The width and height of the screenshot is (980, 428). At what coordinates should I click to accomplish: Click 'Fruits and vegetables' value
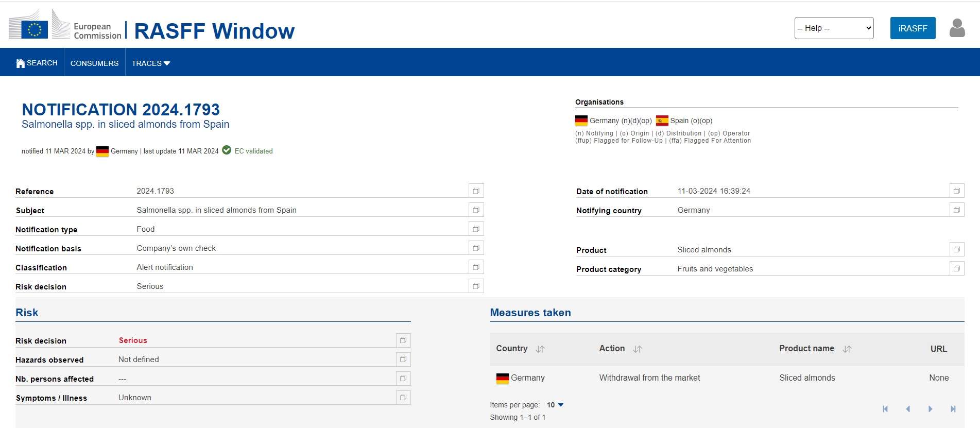click(715, 269)
